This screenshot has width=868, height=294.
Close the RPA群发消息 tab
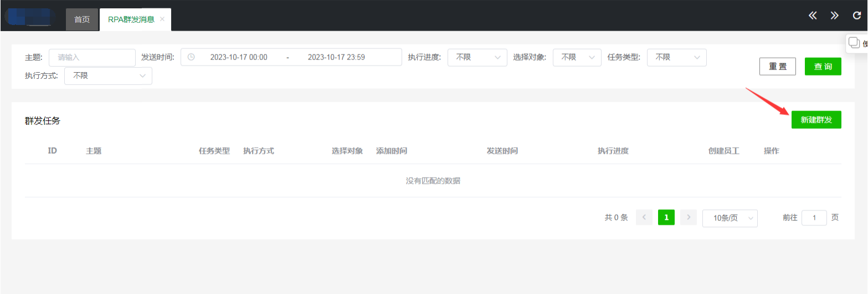coord(162,19)
